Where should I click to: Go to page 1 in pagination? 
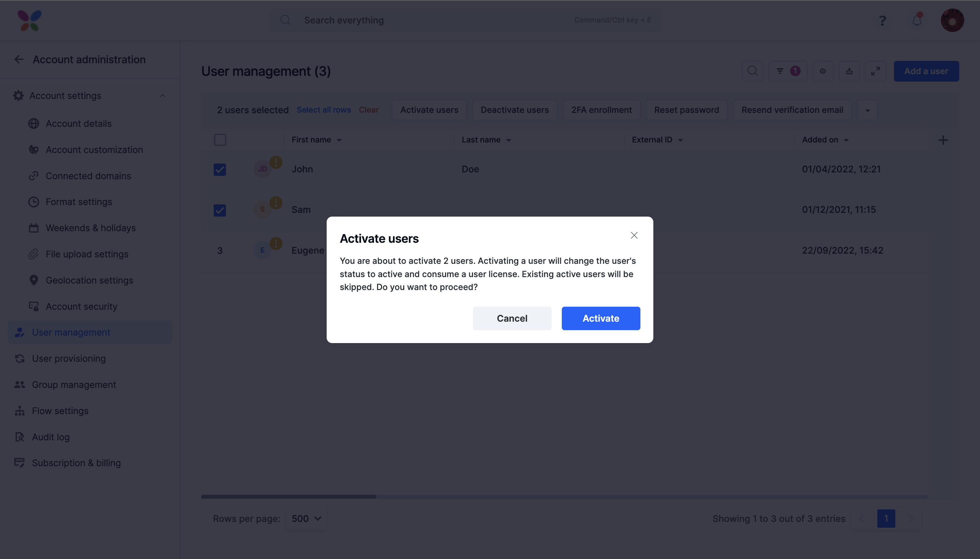(886, 519)
